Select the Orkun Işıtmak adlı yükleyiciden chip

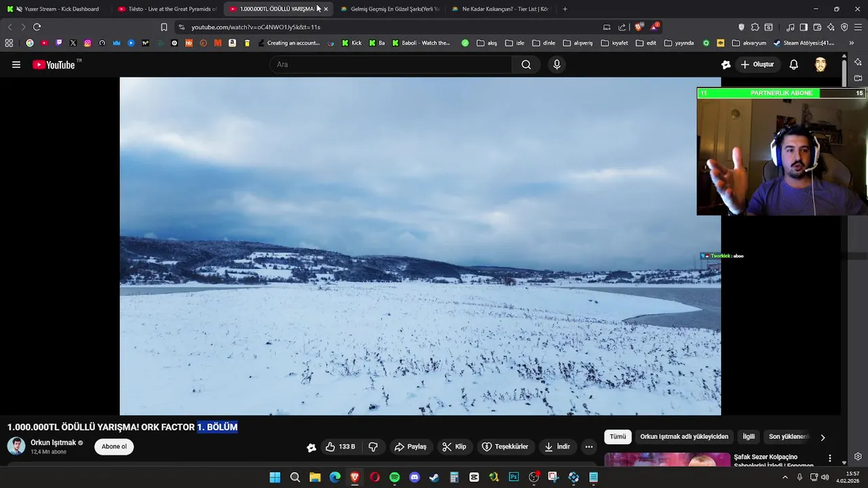point(684,437)
